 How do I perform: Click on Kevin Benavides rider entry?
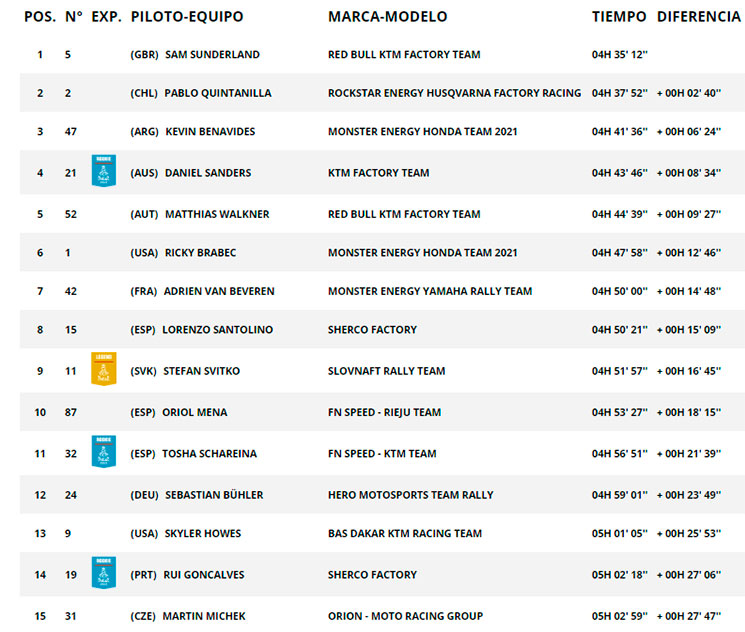tap(210, 132)
